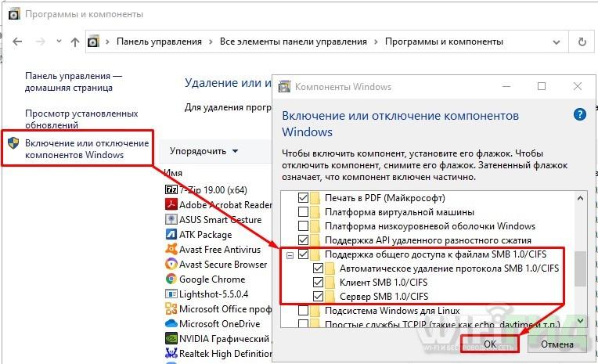Click folder icon next to Клиент SMB 1.0/CIFS
Screen dimensions: 598x364
pyautogui.click(x=330, y=283)
